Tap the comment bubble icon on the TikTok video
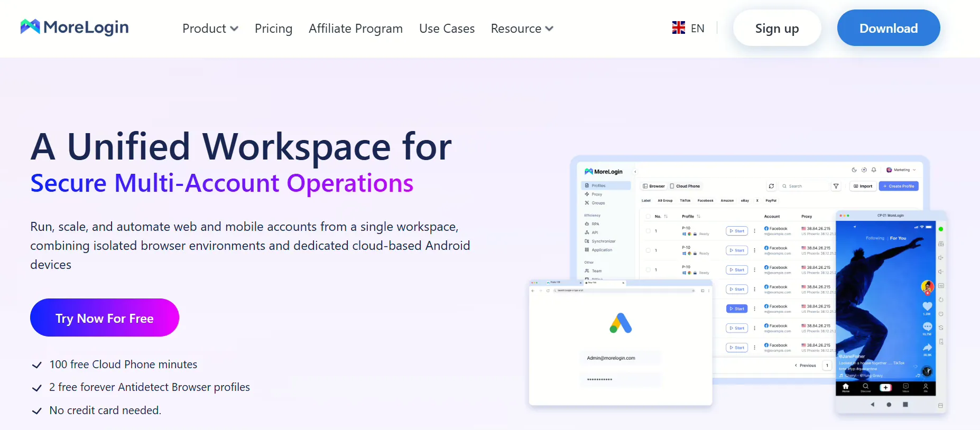The width and height of the screenshot is (980, 430). point(927,327)
